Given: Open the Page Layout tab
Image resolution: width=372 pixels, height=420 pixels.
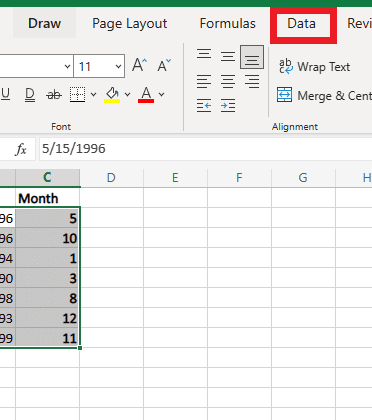Looking at the screenshot, I should [x=130, y=24].
